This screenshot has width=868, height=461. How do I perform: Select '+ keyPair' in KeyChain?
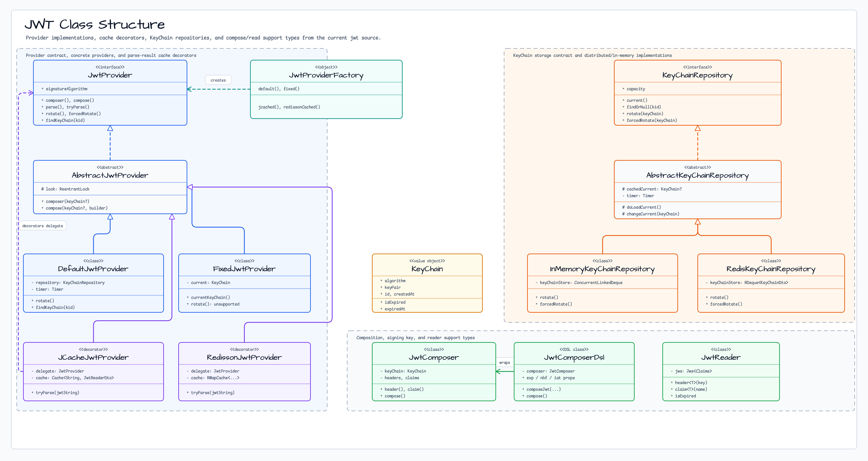tap(391, 288)
